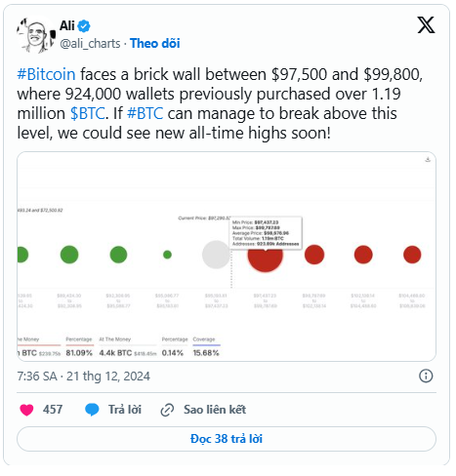Click Ali's profile avatar picture

(x=35, y=35)
